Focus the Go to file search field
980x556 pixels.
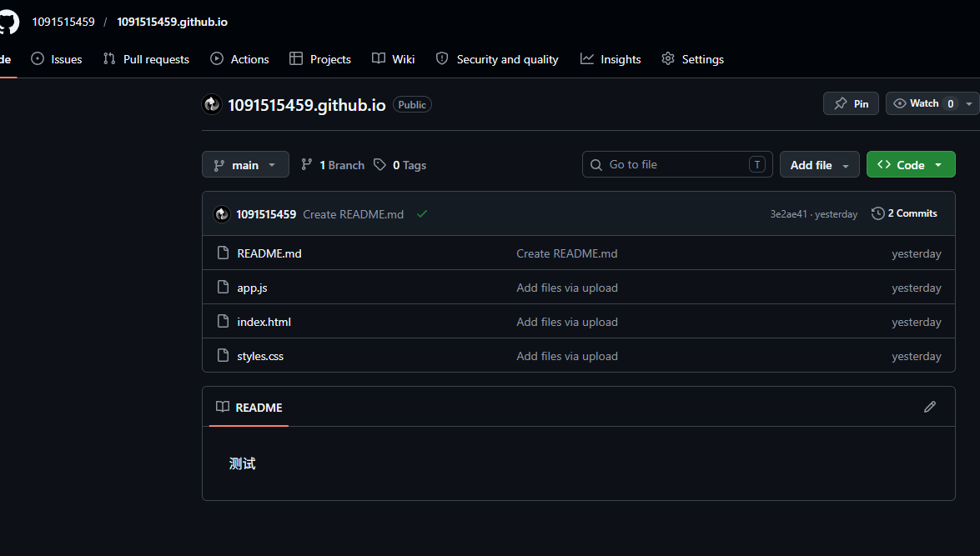677,164
